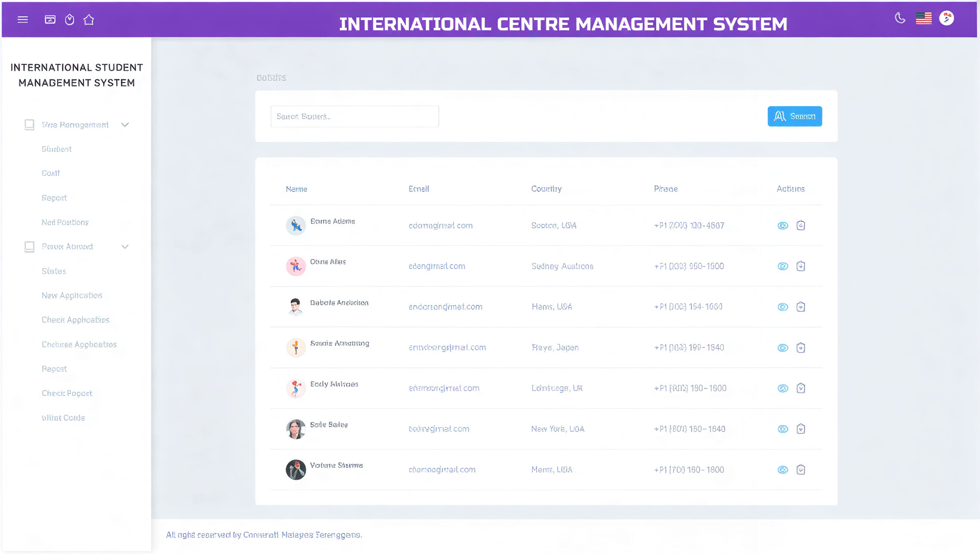Open Check Report from the sidebar
The height and width of the screenshot is (555, 980).
[67, 393]
